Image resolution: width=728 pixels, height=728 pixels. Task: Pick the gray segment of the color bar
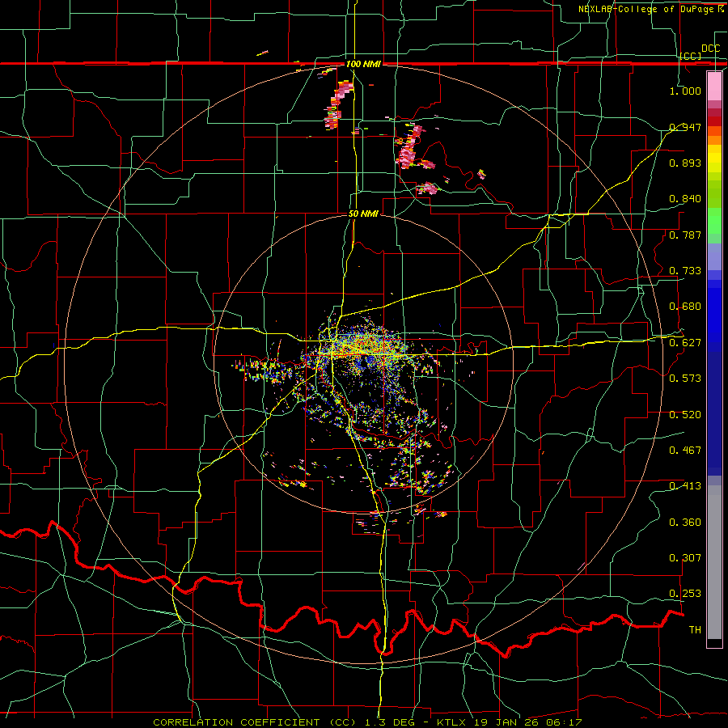point(714,562)
